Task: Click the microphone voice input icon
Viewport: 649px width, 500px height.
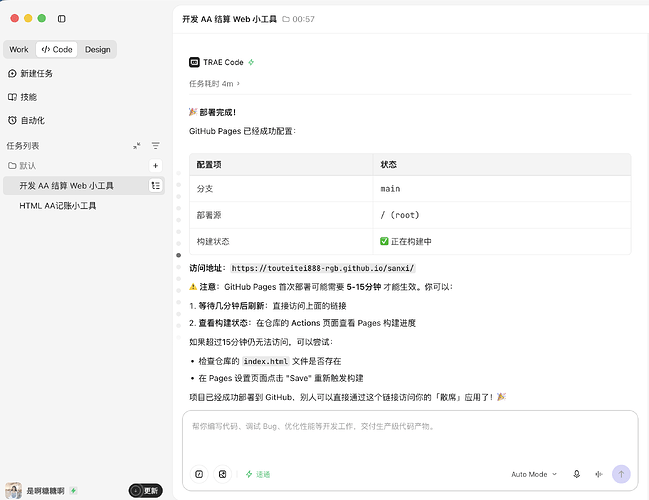Action: [577, 474]
